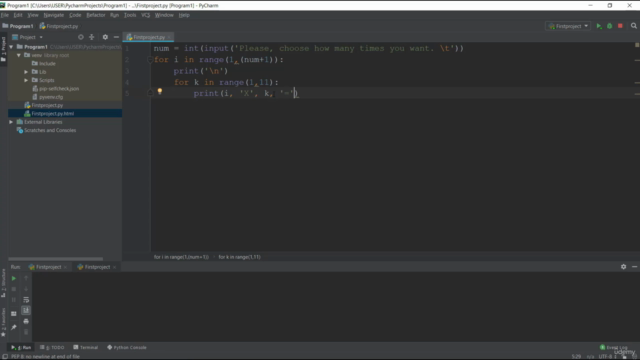Expand External Libraries node

[11, 122]
